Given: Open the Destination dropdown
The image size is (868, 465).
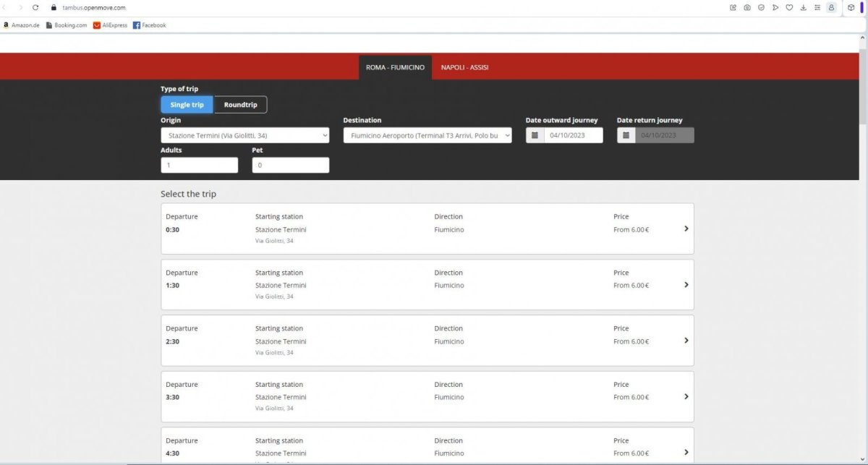Looking at the screenshot, I should point(427,135).
